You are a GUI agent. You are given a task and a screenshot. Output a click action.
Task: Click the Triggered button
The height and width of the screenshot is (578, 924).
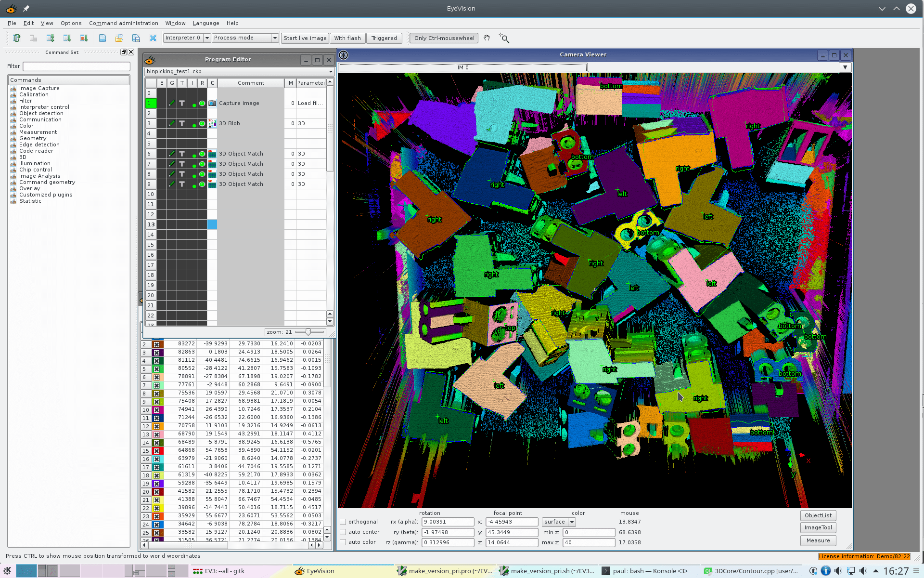coord(384,38)
